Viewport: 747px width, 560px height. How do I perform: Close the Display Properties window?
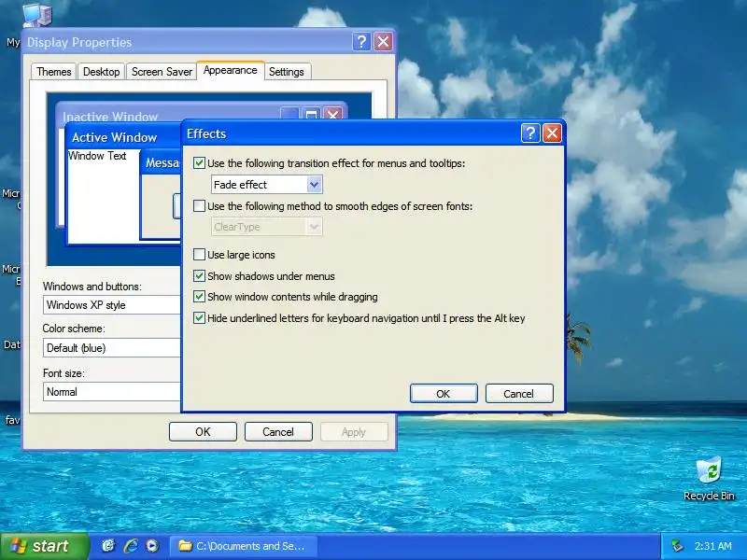point(384,42)
